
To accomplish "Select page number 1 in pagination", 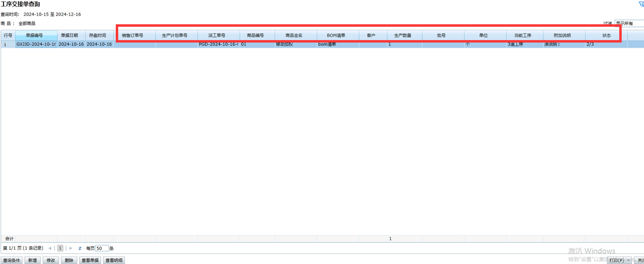I will (x=60, y=248).
